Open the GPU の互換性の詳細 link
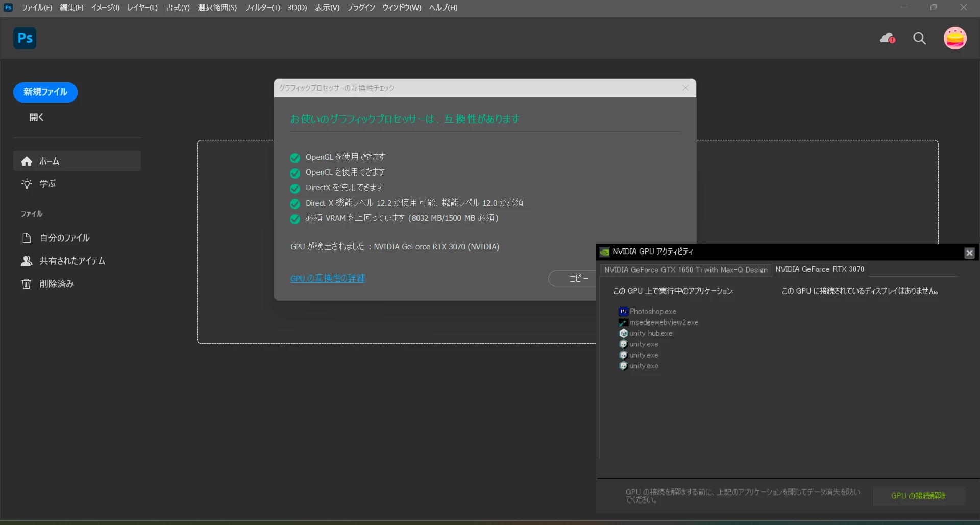 pyautogui.click(x=328, y=279)
